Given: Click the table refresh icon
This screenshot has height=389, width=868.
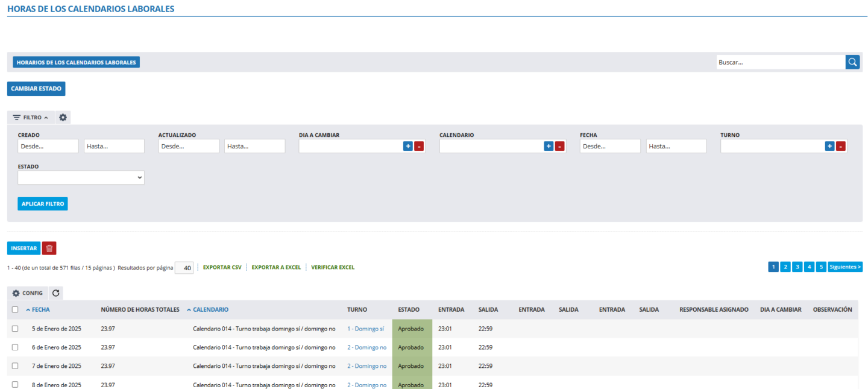Looking at the screenshot, I should coord(56,293).
